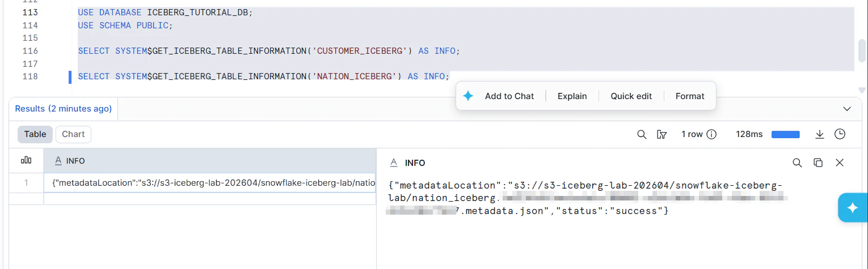Open query history clock icon
The image size is (868, 269).
tap(840, 134)
